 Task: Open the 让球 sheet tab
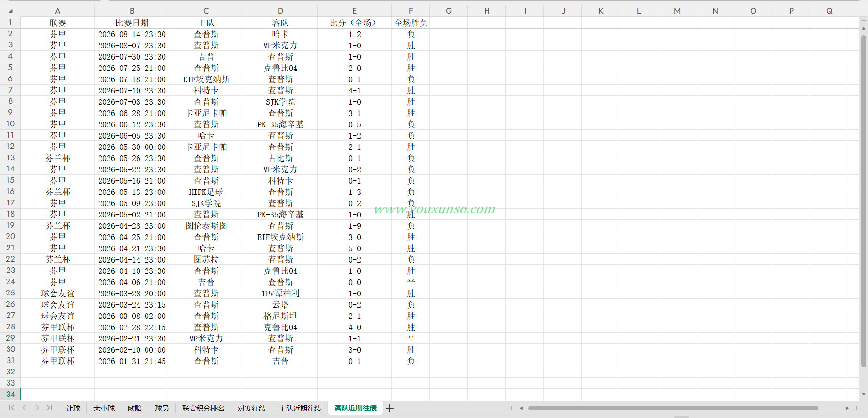tap(73, 408)
